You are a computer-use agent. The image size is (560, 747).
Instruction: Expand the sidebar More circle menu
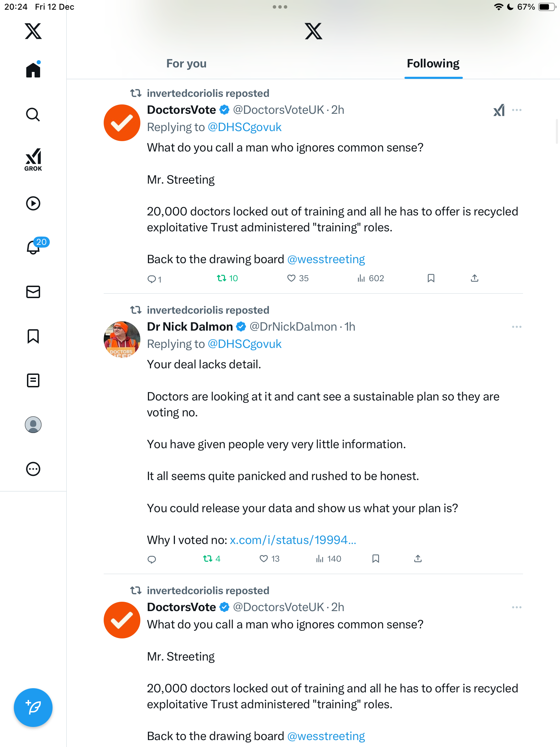tap(33, 469)
